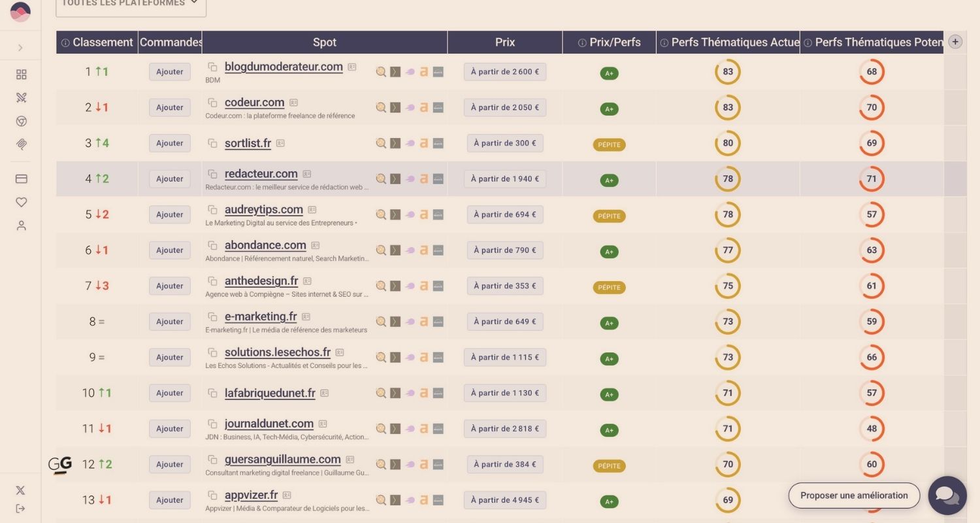Copy the codeur.com domain with copy icon

[x=212, y=103]
